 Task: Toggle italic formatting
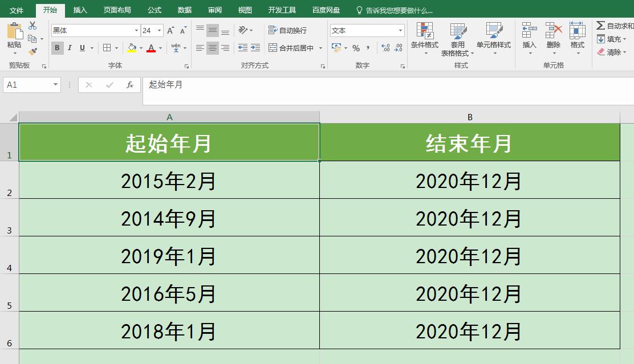[x=68, y=48]
